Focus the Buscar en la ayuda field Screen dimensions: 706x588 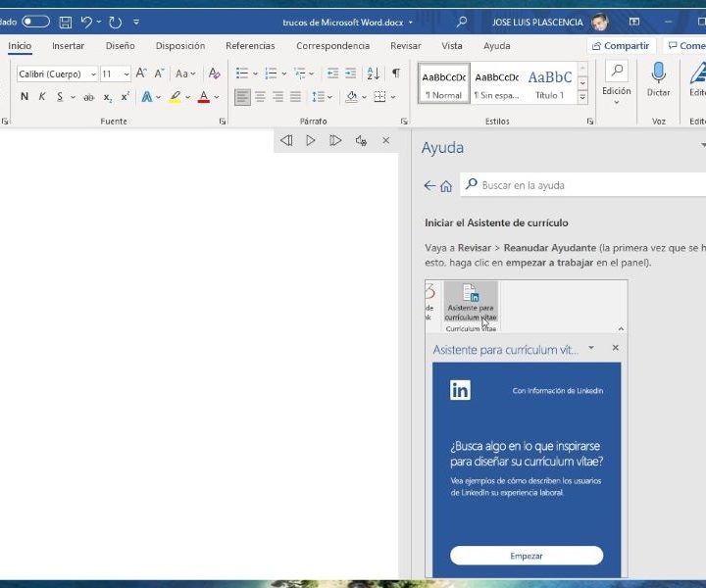click(x=583, y=185)
